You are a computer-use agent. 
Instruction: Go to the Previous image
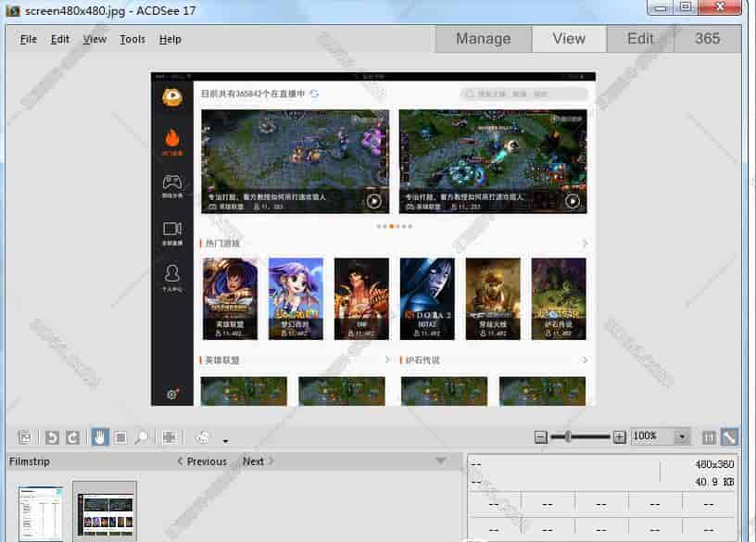(x=202, y=461)
